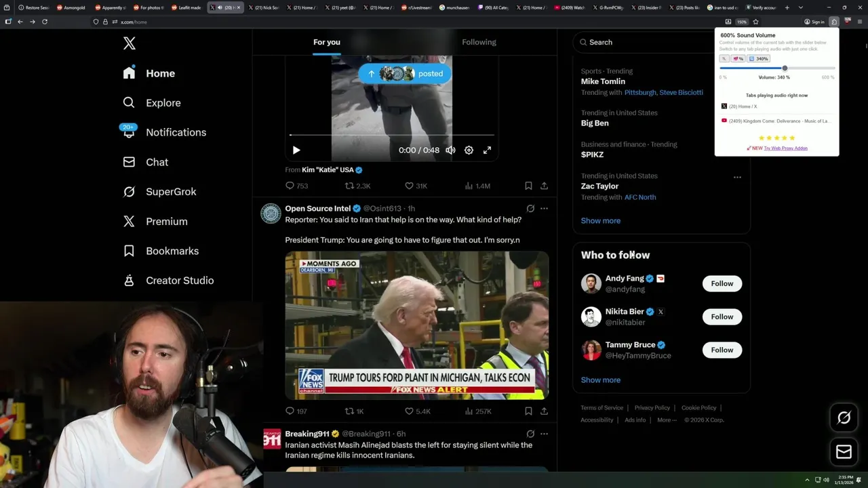
Task: Show more trends
Action: (601, 221)
